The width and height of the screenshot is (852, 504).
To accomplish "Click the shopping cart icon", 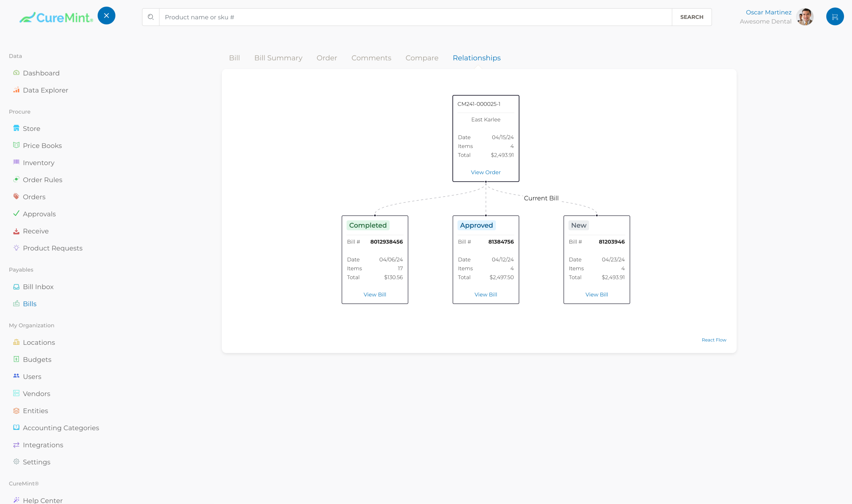I will [835, 17].
